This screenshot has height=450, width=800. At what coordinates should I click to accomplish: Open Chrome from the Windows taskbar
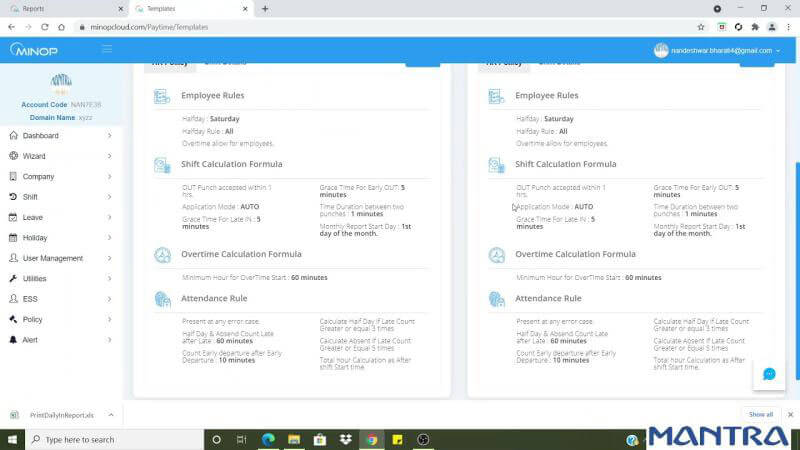pos(371,439)
